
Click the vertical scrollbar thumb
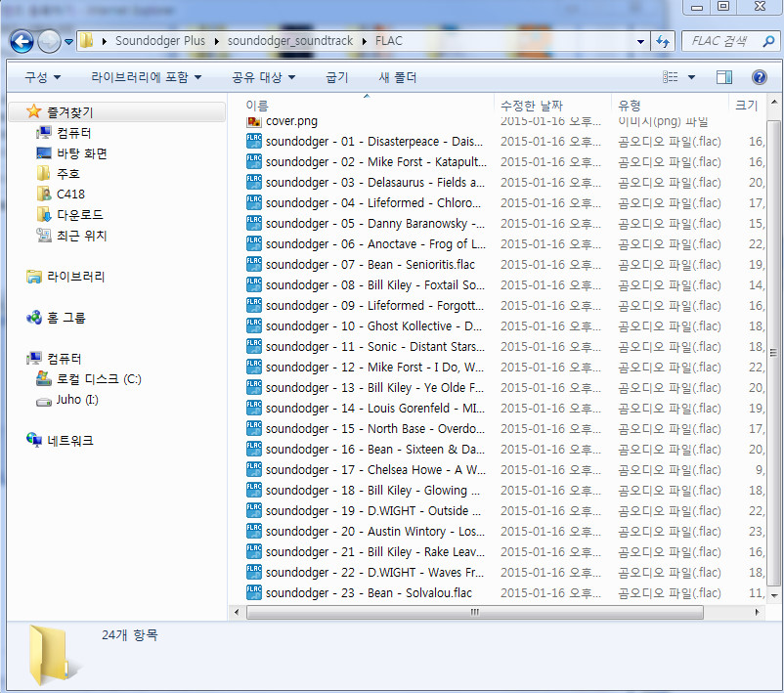[x=773, y=353]
